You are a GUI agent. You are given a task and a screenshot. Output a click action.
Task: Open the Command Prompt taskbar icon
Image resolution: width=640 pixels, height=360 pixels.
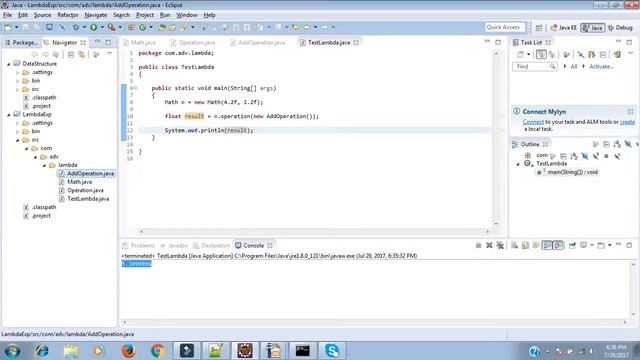(x=302, y=351)
